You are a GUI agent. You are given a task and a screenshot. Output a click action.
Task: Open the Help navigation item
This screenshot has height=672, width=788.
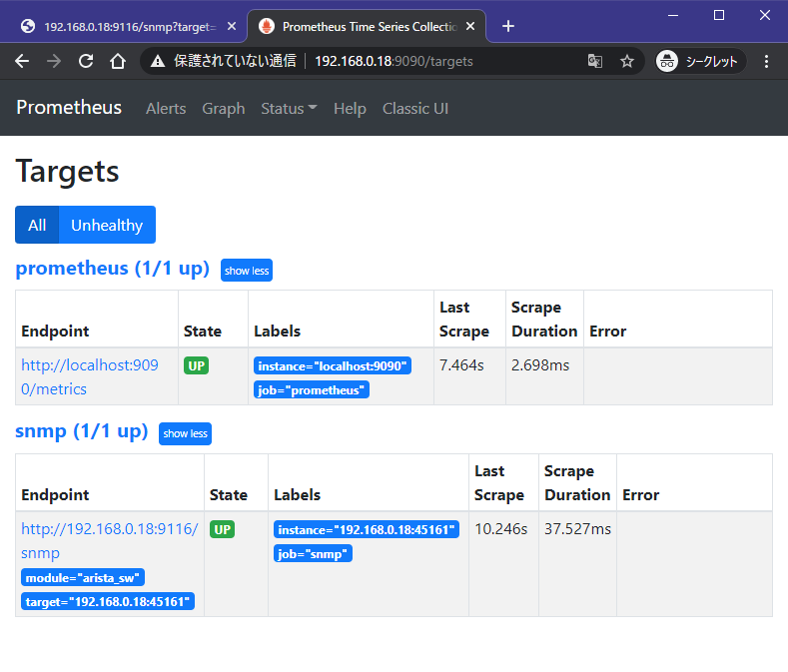click(x=350, y=109)
